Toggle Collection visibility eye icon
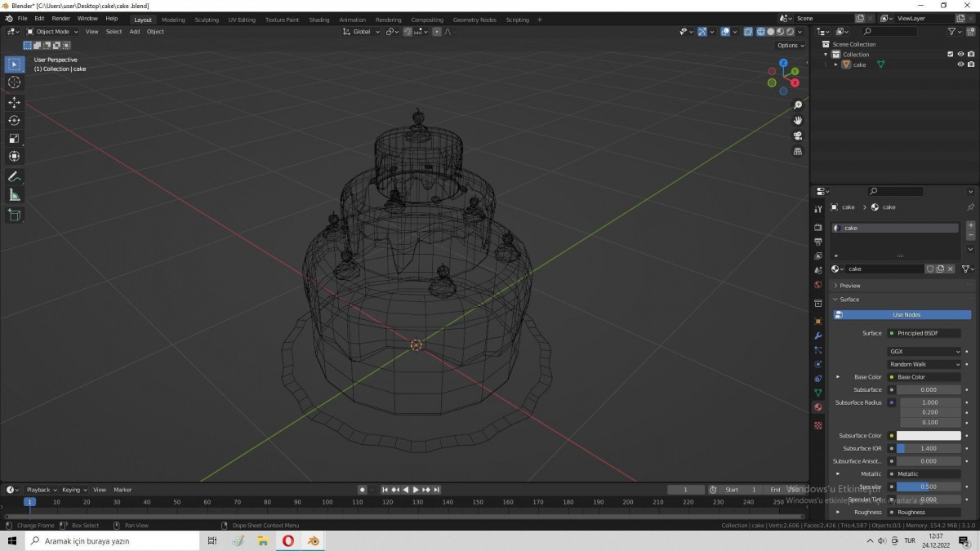The height and width of the screenshot is (551, 980). [960, 55]
